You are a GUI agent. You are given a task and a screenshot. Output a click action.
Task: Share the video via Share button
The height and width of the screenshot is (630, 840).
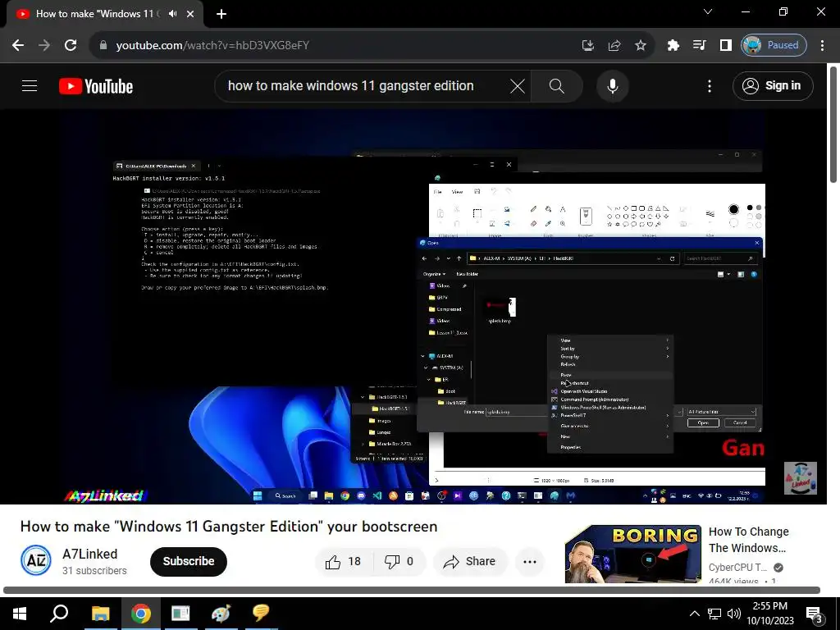pyautogui.click(x=470, y=561)
